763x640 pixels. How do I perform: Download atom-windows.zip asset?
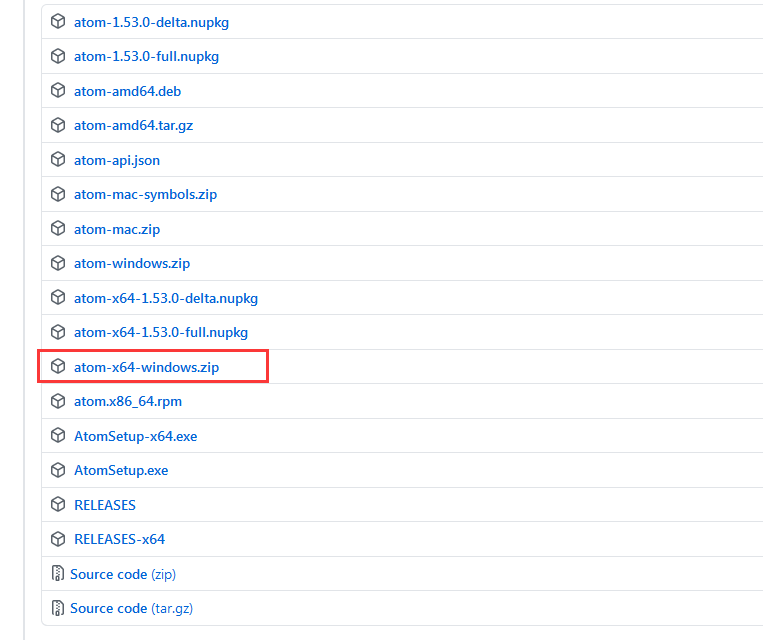point(132,263)
